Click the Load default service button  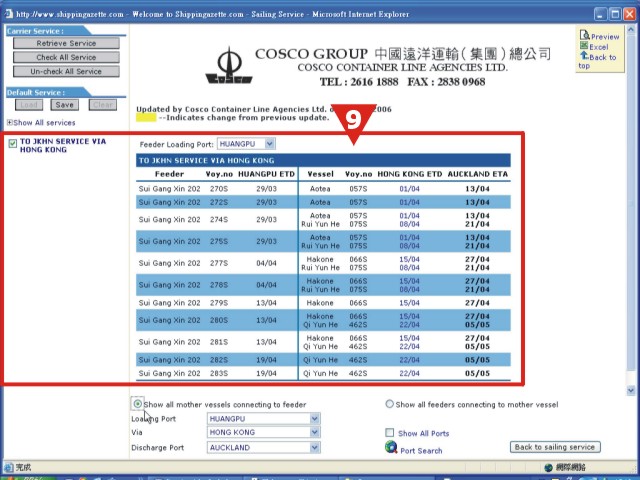point(29,104)
